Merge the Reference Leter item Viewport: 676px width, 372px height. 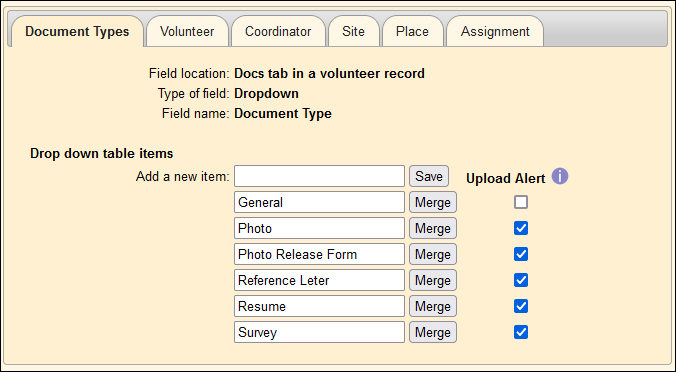click(433, 280)
